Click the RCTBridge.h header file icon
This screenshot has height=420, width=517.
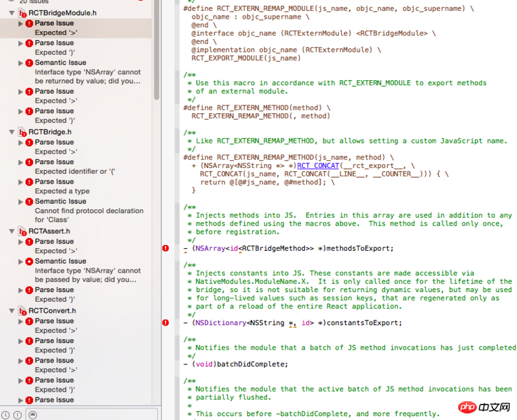click(22, 132)
